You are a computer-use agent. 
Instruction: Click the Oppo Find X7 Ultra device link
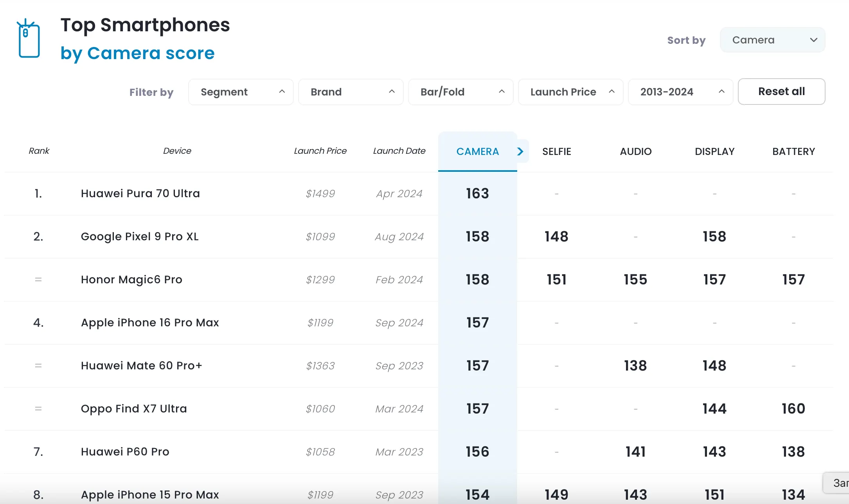pyautogui.click(x=134, y=409)
